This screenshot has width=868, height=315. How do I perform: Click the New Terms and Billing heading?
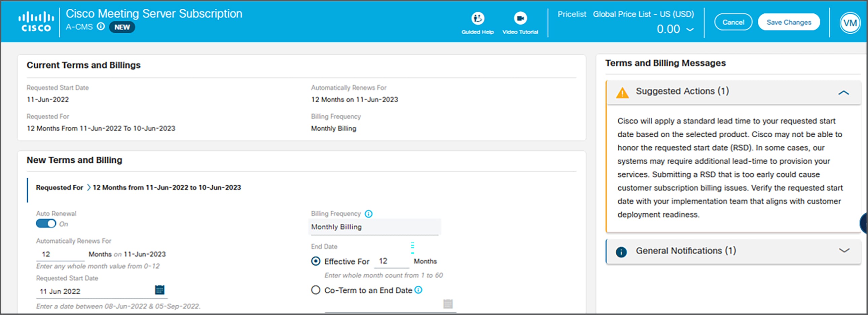tap(74, 160)
